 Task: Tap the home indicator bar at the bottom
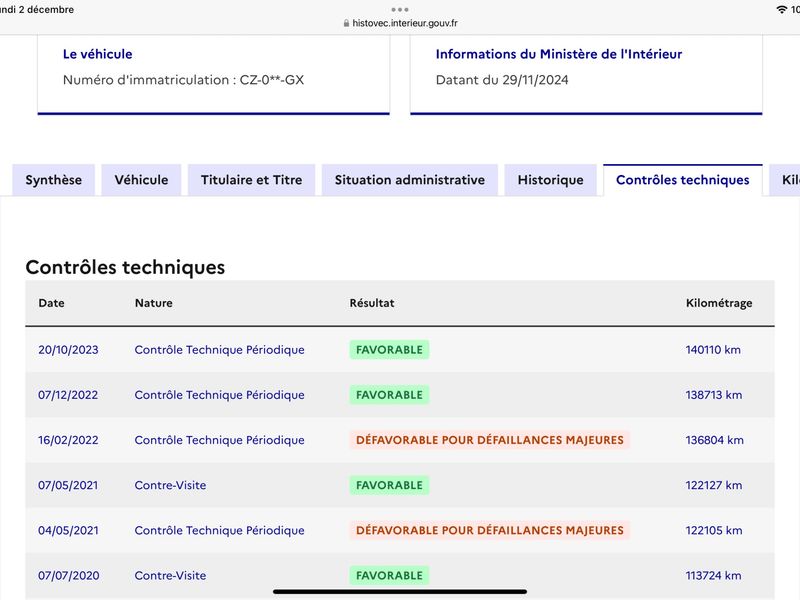[400, 592]
